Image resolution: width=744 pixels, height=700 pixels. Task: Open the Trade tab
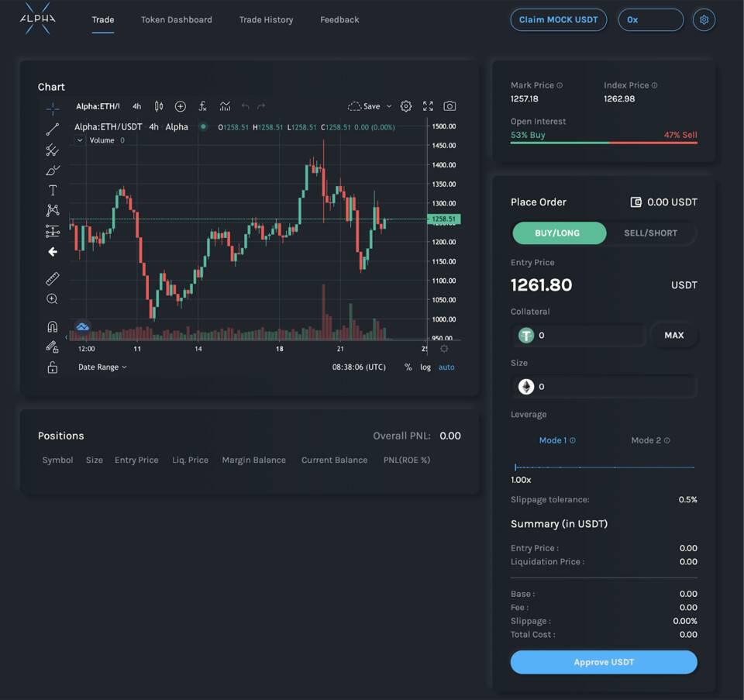point(103,20)
